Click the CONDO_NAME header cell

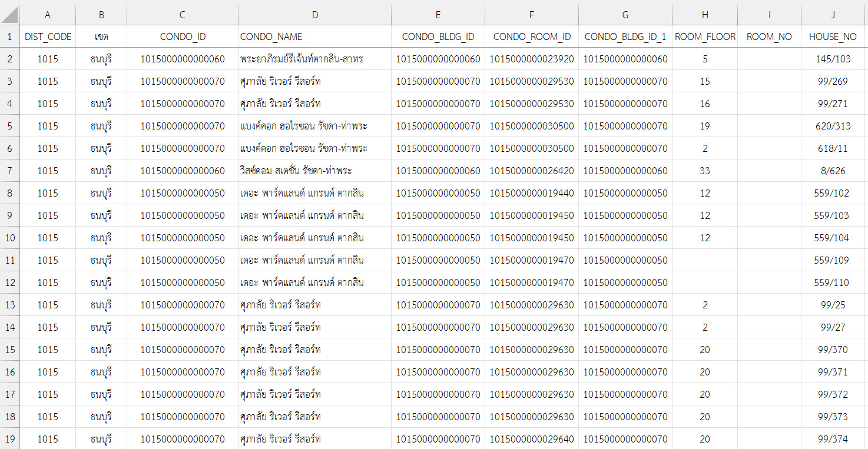click(314, 36)
